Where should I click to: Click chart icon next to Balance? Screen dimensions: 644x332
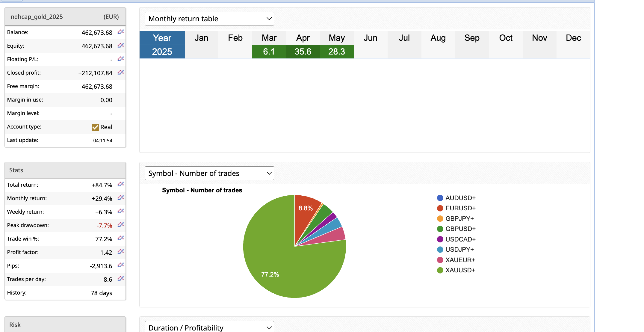click(x=120, y=32)
